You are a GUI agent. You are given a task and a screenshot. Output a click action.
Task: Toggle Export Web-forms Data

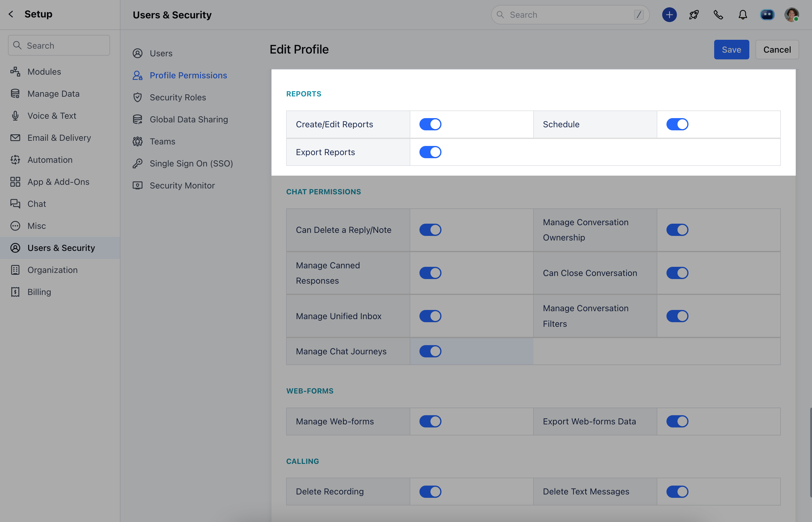click(x=677, y=421)
